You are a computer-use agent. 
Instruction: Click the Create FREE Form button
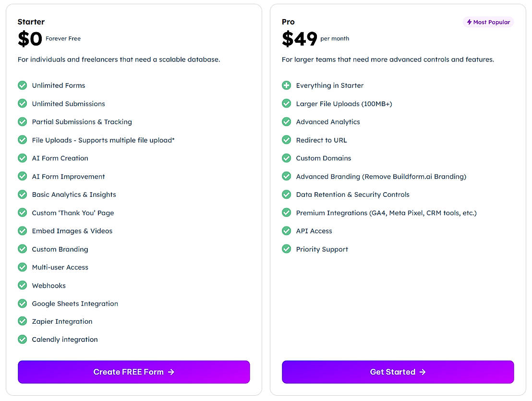(133, 372)
